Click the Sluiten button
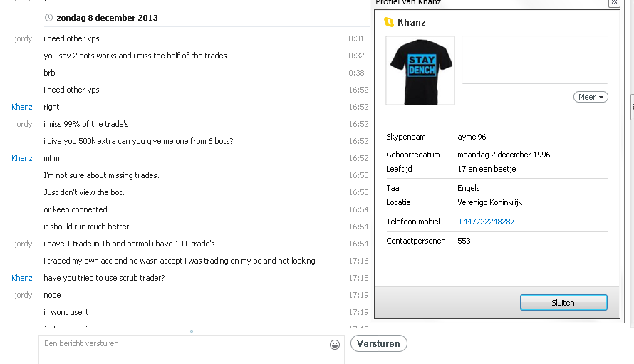 point(563,303)
